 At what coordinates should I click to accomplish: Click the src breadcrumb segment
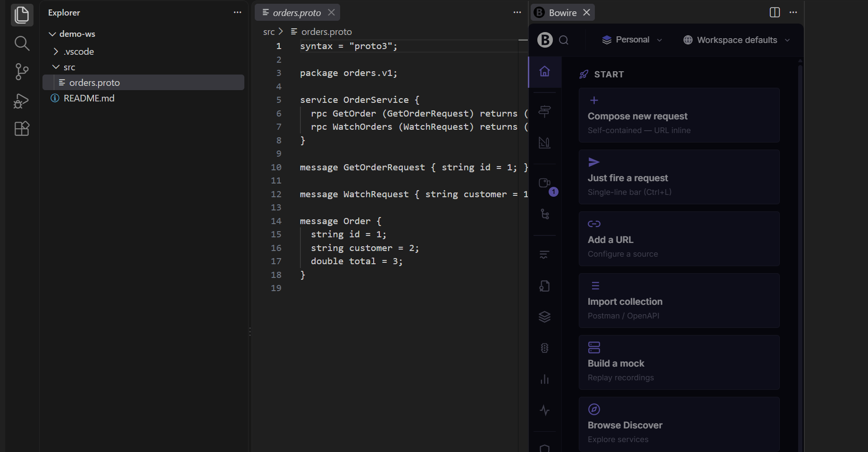point(269,32)
